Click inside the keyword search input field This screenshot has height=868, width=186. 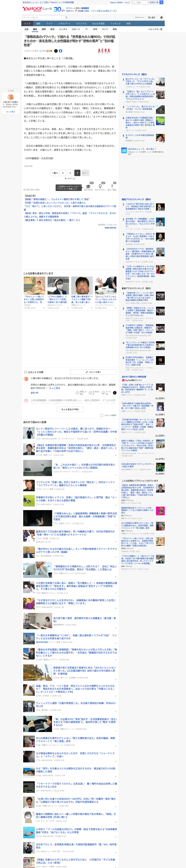tap(44, 18)
